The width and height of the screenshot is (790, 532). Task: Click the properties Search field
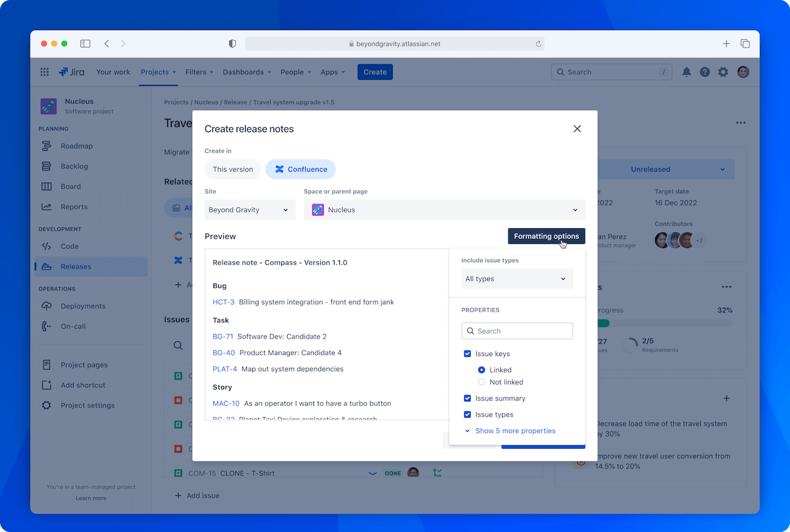point(517,331)
